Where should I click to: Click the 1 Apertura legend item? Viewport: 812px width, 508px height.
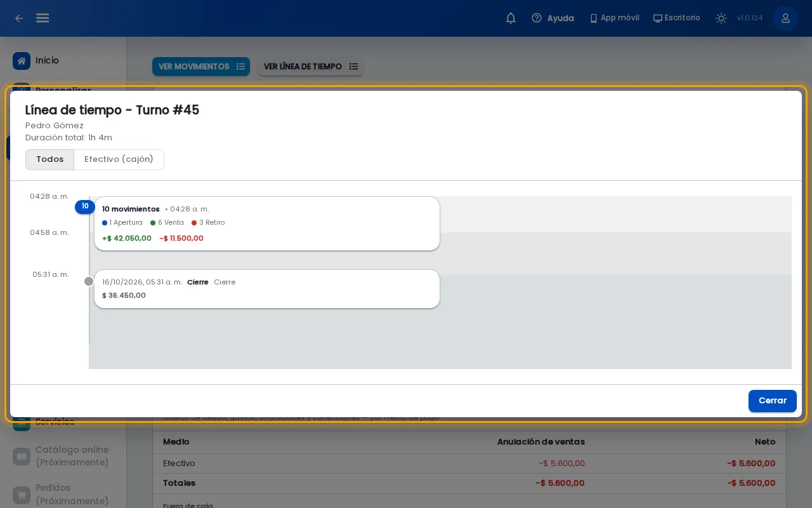click(x=122, y=223)
